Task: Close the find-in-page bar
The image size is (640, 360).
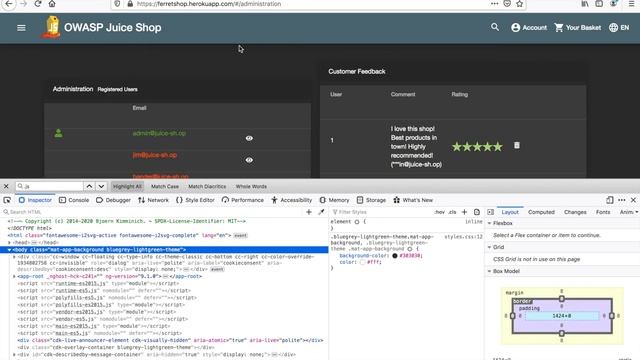Action: tap(6, 186)
